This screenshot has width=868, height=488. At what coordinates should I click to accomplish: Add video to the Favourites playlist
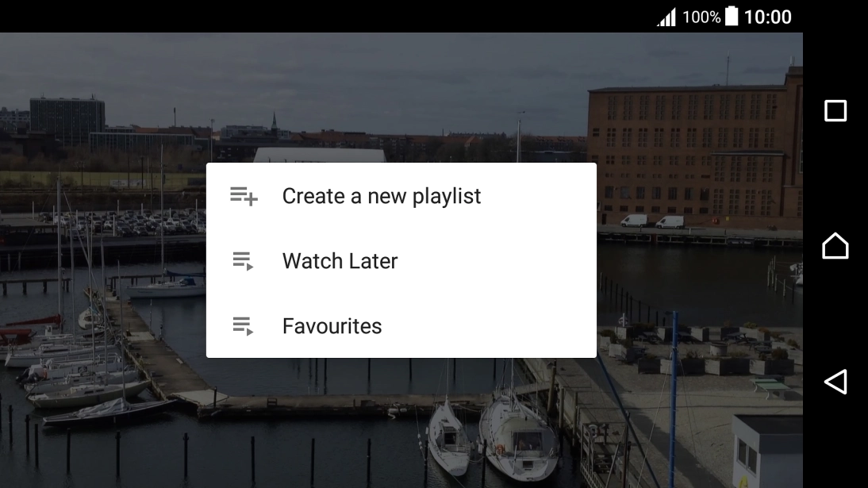[332, 326]
